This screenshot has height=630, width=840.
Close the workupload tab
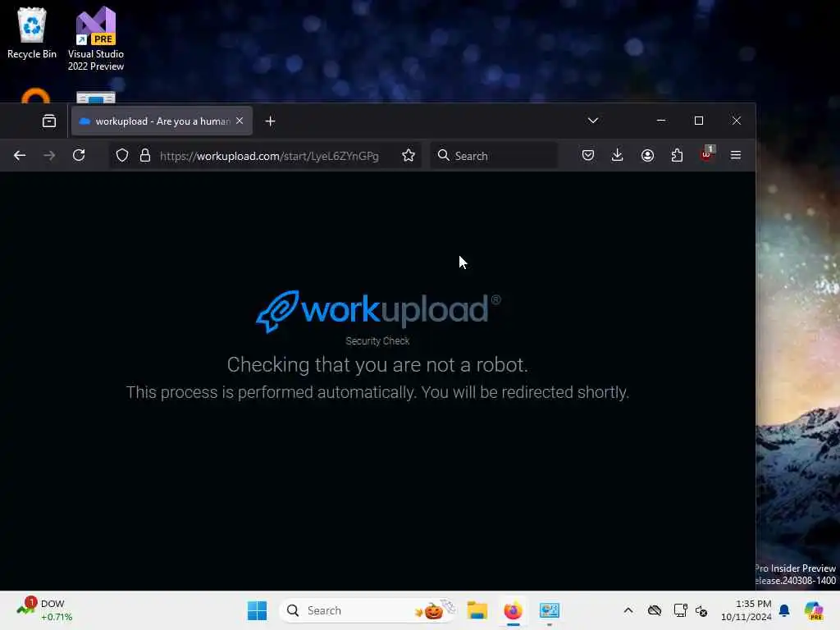(240, 121)
